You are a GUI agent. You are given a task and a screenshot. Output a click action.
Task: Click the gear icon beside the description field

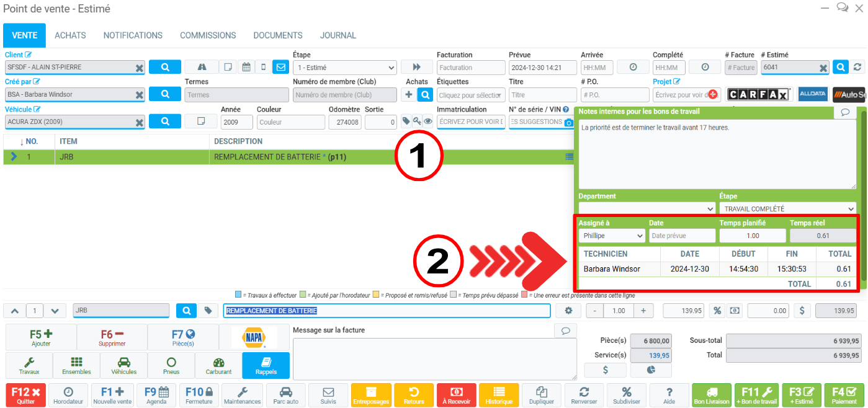point(568,311)
